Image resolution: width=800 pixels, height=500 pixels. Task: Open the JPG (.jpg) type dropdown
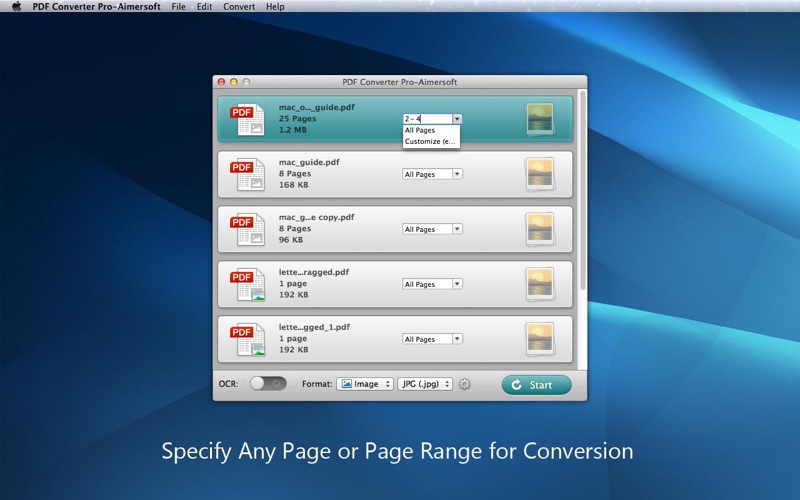[x=425, y=384]
